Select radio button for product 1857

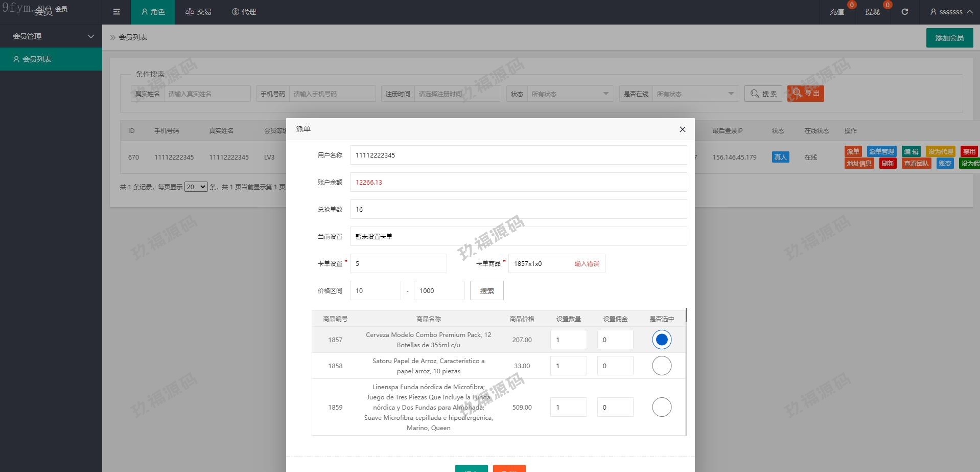[x=661, y=340]
